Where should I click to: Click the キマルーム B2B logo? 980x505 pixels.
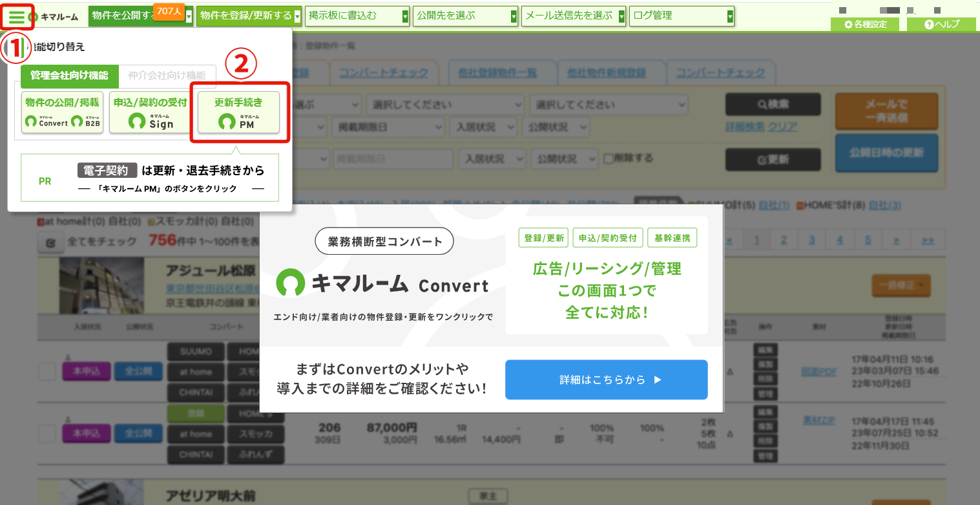tap(87, 120)
